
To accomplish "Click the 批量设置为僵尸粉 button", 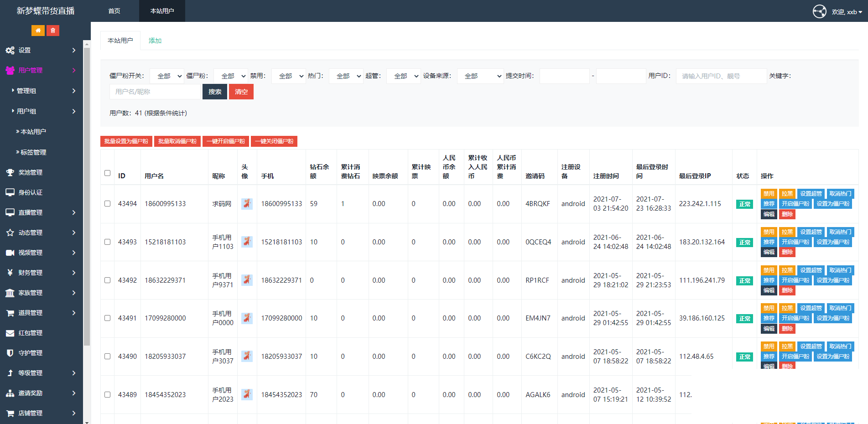I will 126,141.
